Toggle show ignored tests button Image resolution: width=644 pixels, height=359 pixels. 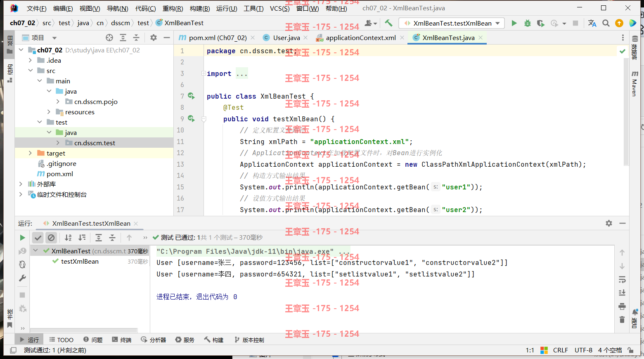pos(51,238)
